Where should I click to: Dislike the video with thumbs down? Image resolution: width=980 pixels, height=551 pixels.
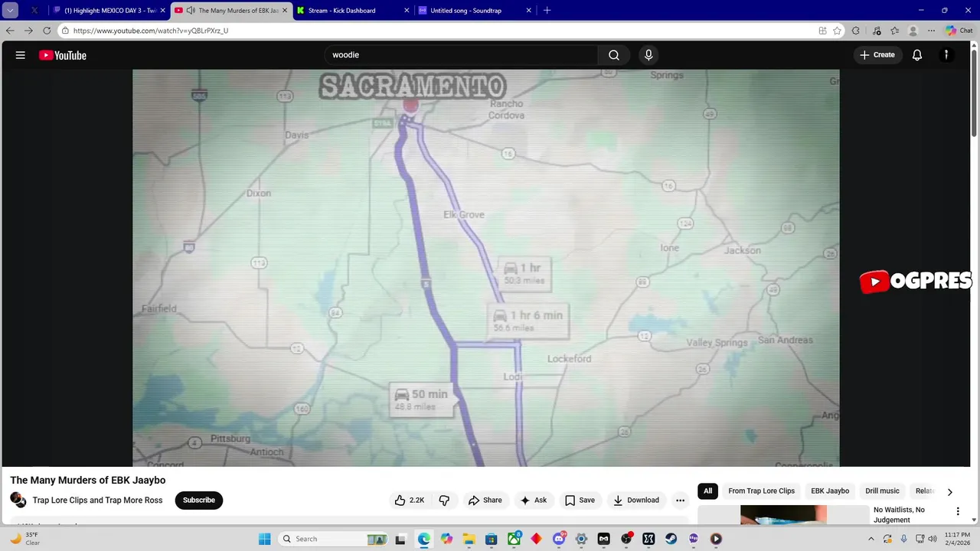click(x=444, y=500)
